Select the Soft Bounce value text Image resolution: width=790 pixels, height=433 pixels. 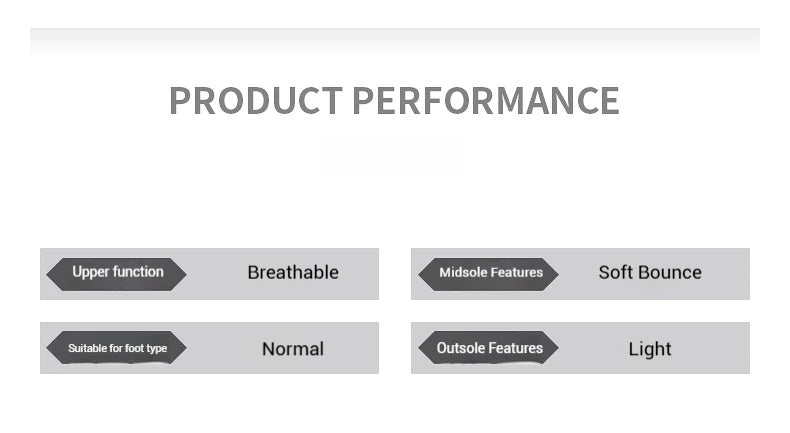coord(650,273)
